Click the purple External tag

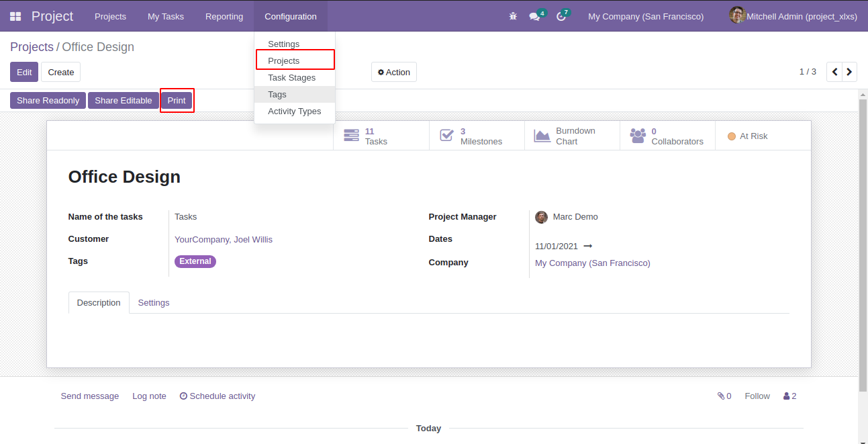tap(195, 261)
